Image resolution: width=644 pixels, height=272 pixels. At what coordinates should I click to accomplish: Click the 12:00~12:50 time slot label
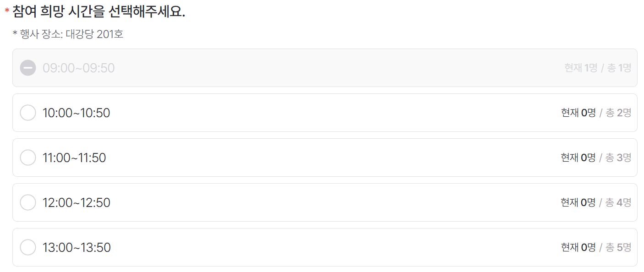point(76,202)
